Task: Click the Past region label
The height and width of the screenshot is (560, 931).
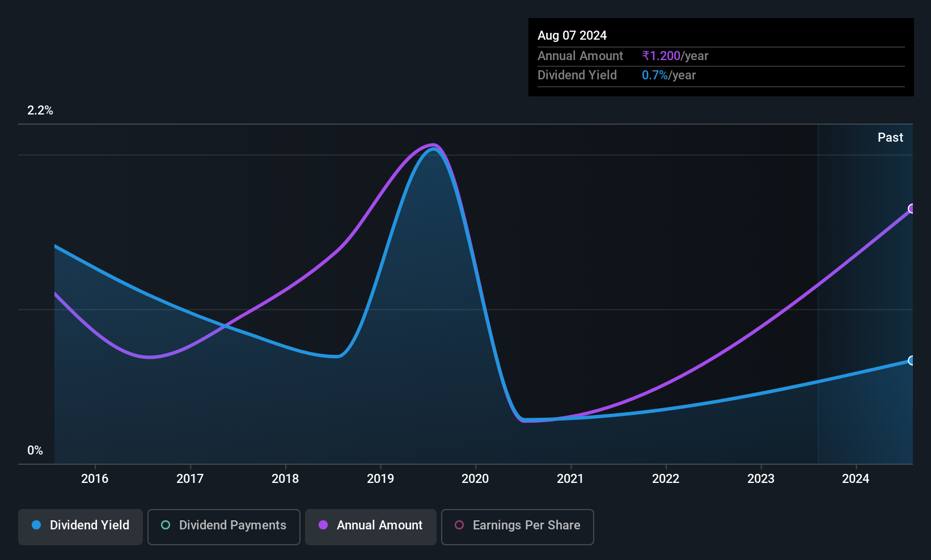Action: (890, 138)
